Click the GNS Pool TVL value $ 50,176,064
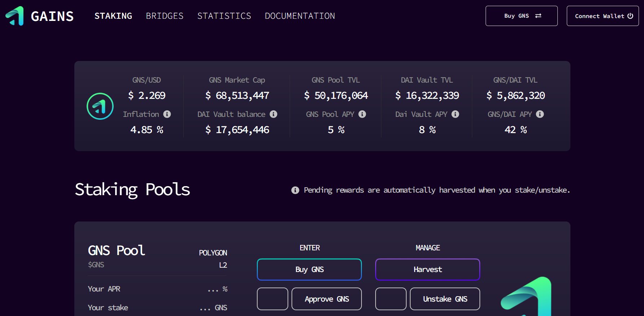This screenshot has width=644, height=316. point(336,95)
